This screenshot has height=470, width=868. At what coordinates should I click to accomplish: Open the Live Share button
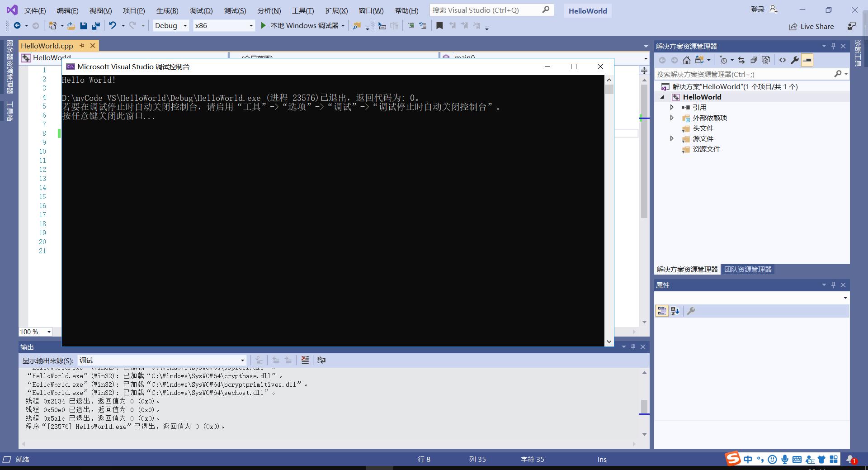click(811, 26)
